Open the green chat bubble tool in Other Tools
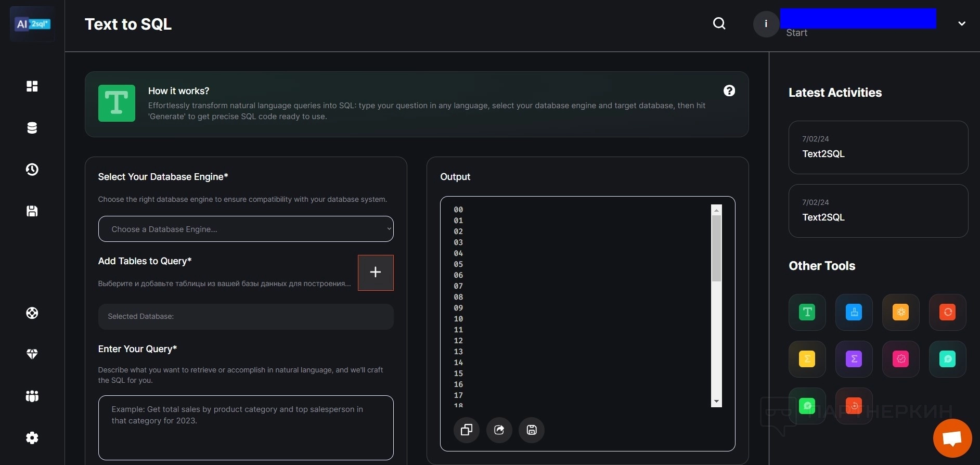The image size is (980, 465). click(x=807, y=406)
